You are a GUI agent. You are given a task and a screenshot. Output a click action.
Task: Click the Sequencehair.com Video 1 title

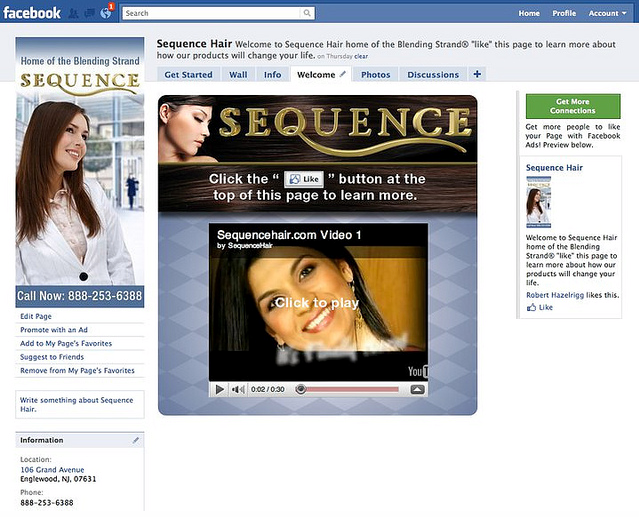coord(289,235)
